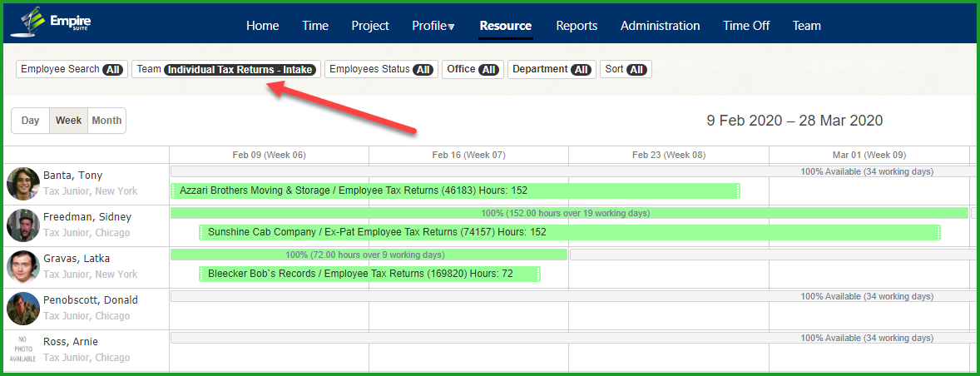
Task: Open the Reports menu
Action: pyautogui.click(x=577, y=26)
